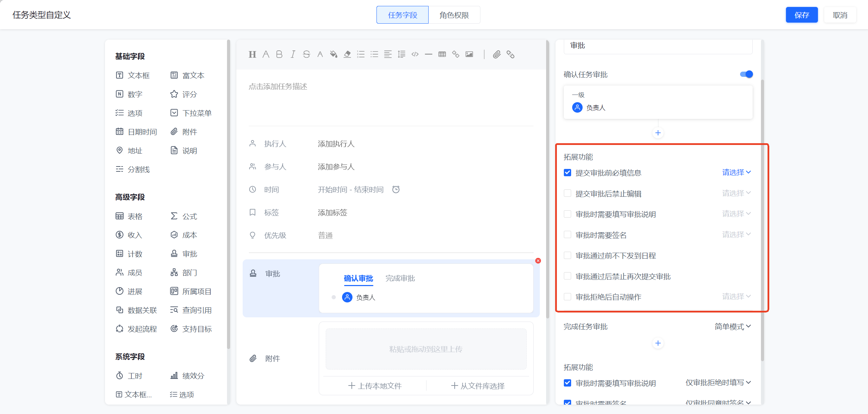Open 请选择 dropdown for 审批拒绝后自动操作
This screenshot has width=868, height=414.
[x=737, y=297]
